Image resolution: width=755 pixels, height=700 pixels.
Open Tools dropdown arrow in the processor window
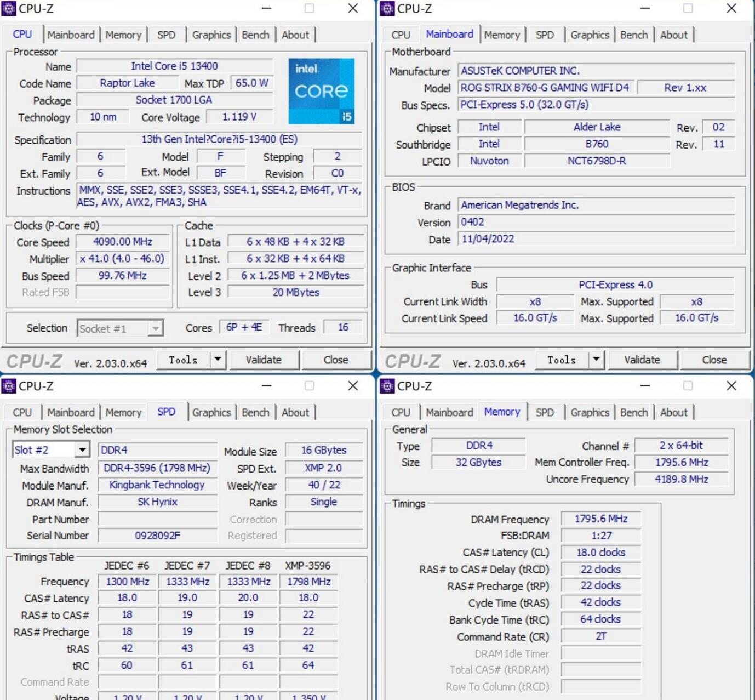pyautogui.click(x=218, y=360)
